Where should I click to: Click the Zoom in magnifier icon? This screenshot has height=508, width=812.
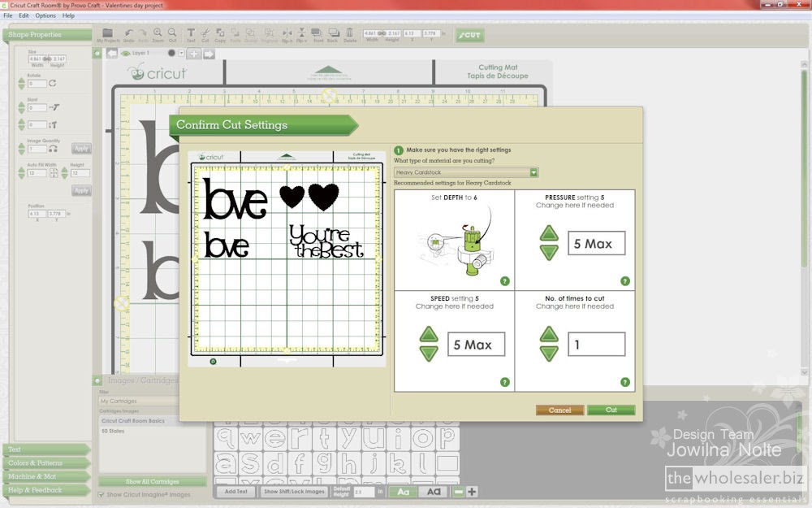click(158, 33)
